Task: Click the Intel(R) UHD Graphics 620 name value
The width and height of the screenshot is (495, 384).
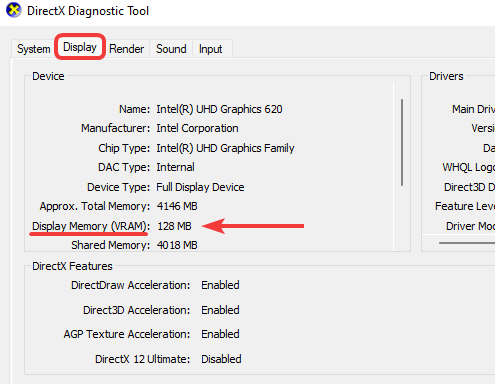Action: (x=219, y=109)
